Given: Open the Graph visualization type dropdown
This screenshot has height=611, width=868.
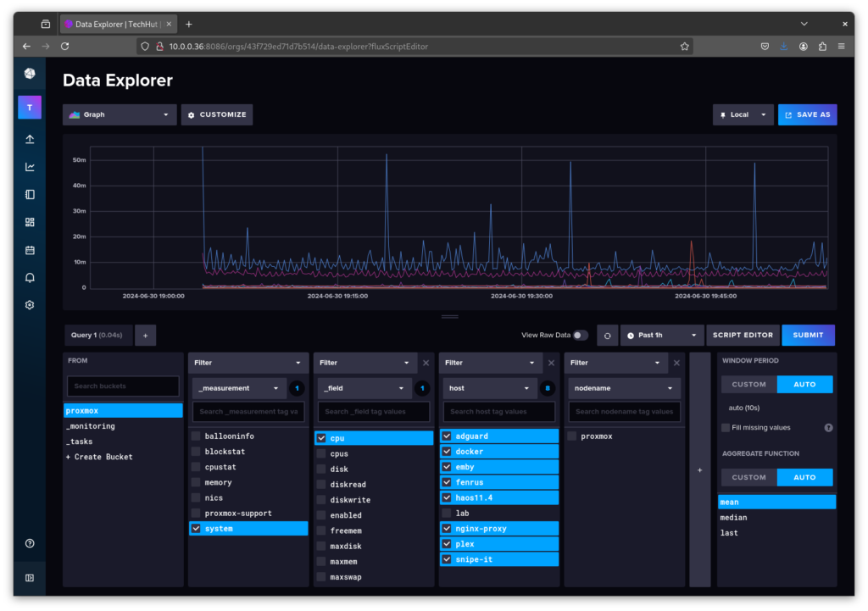Looking at the screenshot, I should [119, 114].
